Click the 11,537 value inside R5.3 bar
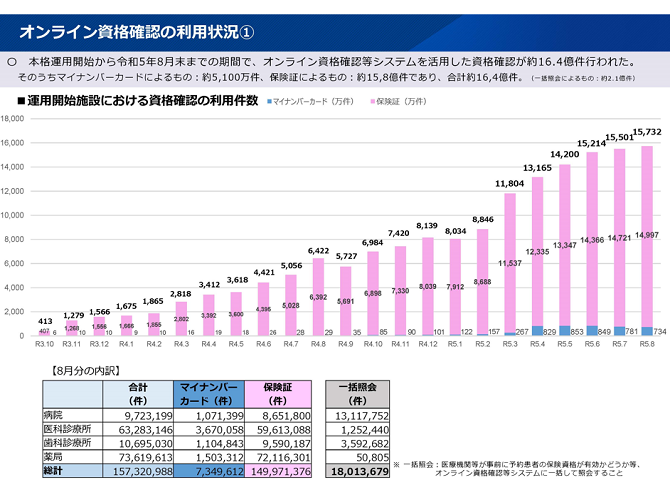670x500 pixels. 510,263
